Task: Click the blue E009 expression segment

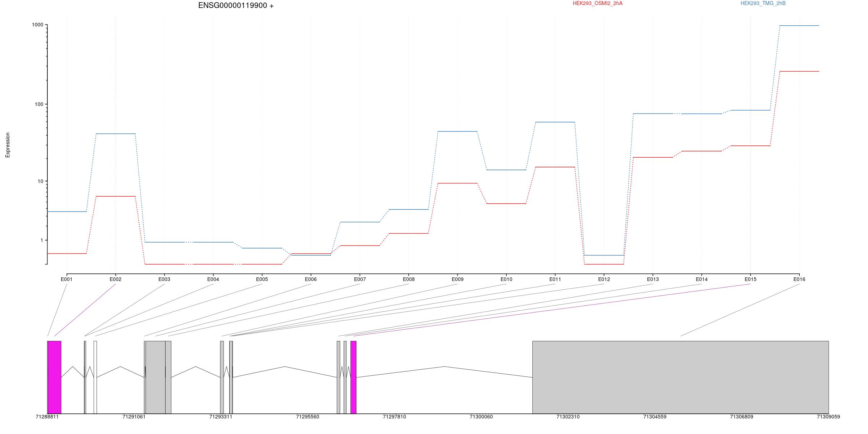Action: click(x=458, y=131)
